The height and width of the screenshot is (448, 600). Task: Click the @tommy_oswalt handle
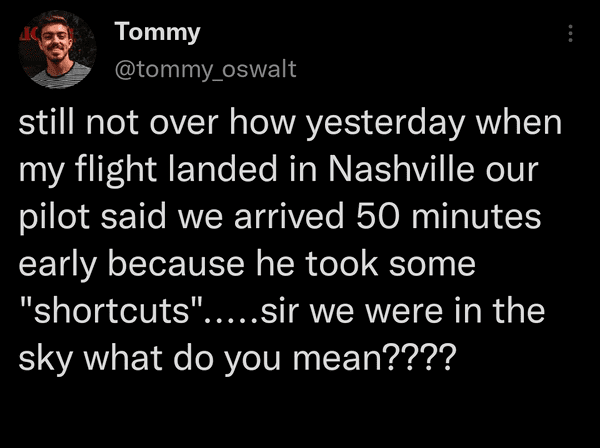click(x=206, y=69)
